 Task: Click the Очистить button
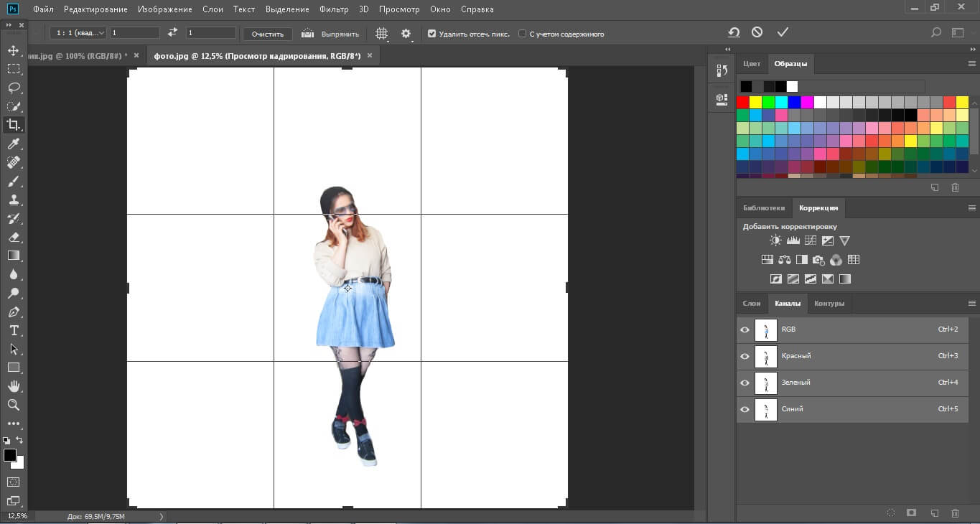[267, 34]
